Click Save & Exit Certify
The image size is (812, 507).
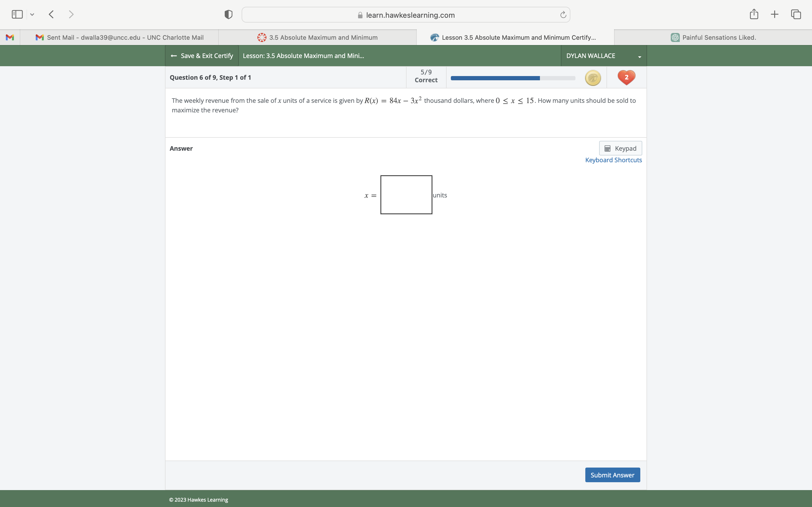point(202,56)
